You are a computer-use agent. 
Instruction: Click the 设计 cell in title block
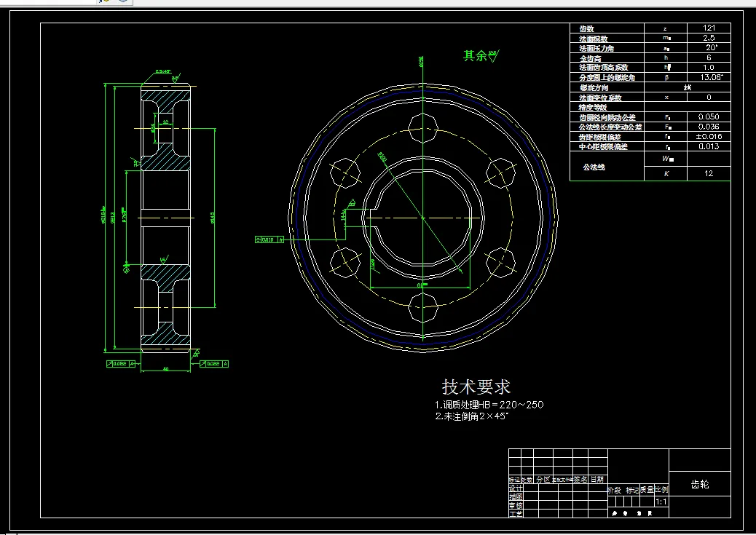point(516,488)
